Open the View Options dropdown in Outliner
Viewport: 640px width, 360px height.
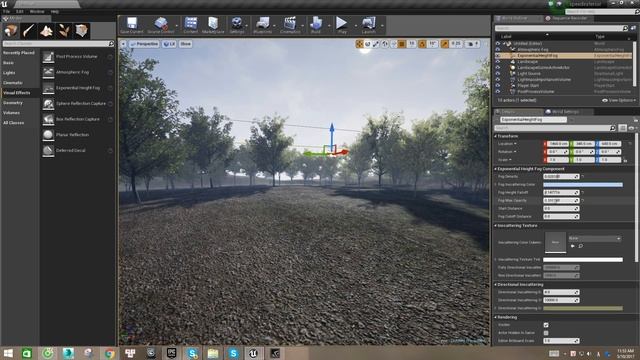point(619,100)
